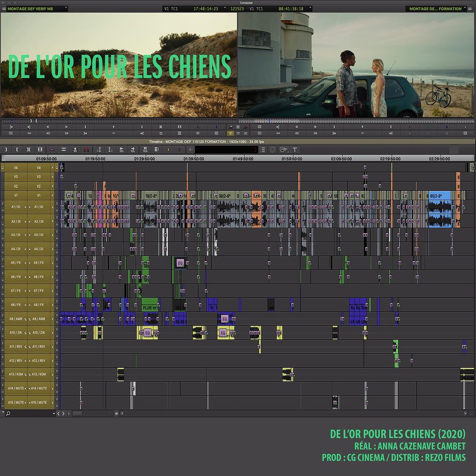Click Mark Out bracket in timeline toolbar
This screenshot has height=476, width=476.
pos(6,149)
